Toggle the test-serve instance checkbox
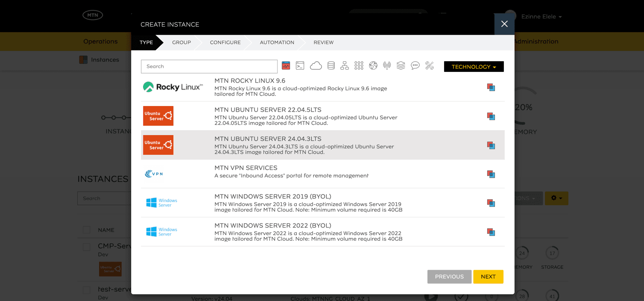Image resolution: width=644 pixels, height=301 pixels. pyautogui.click(x=87, y=290)
